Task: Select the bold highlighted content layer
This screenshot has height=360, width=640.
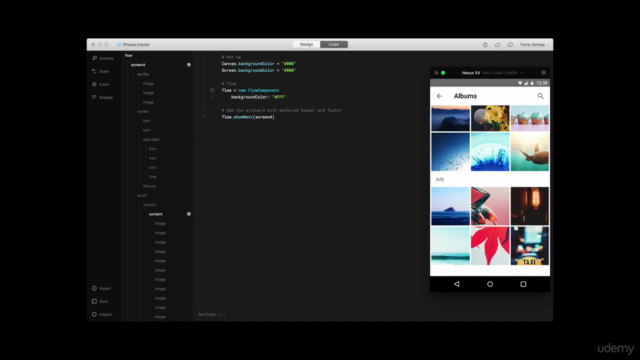Action: tap(156, 214)
